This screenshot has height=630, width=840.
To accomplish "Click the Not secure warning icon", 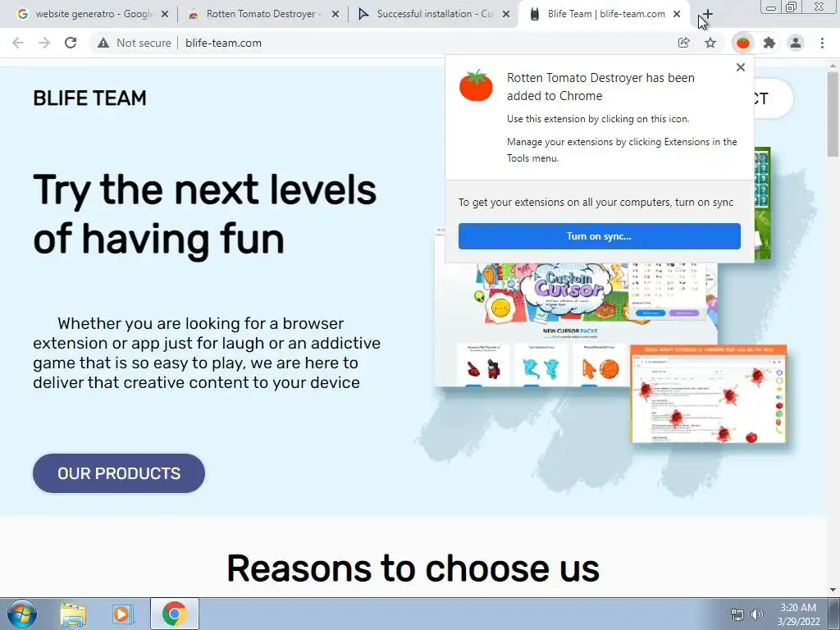I will (103, 43).
